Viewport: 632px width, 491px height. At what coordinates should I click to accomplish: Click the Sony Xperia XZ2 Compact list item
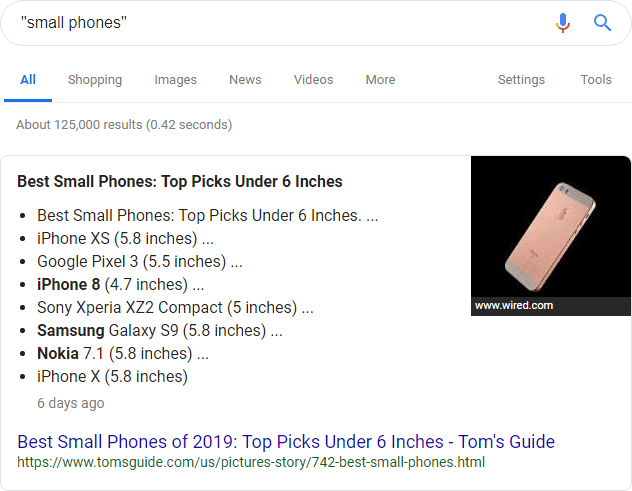tap(175, 307)
